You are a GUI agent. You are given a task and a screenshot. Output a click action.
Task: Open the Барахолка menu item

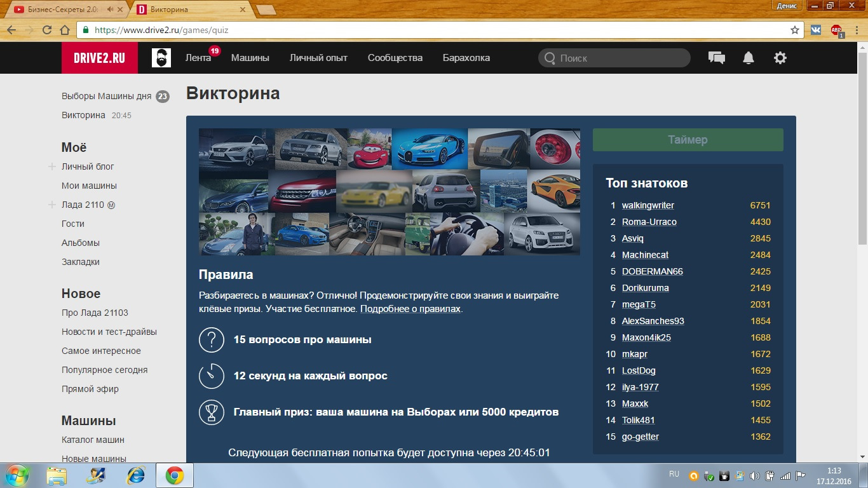click(466, 57)
